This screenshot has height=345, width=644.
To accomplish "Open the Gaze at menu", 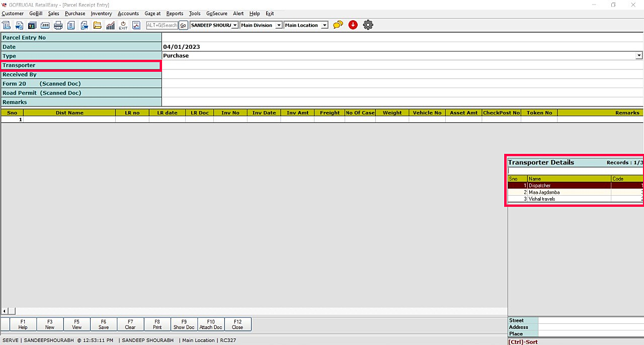I will tap(152, 14).
